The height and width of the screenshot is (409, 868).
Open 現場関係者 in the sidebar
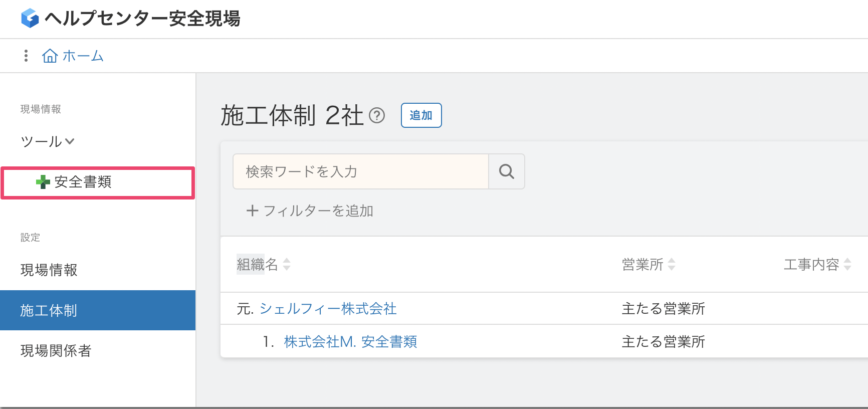click(x=56, y=351)
